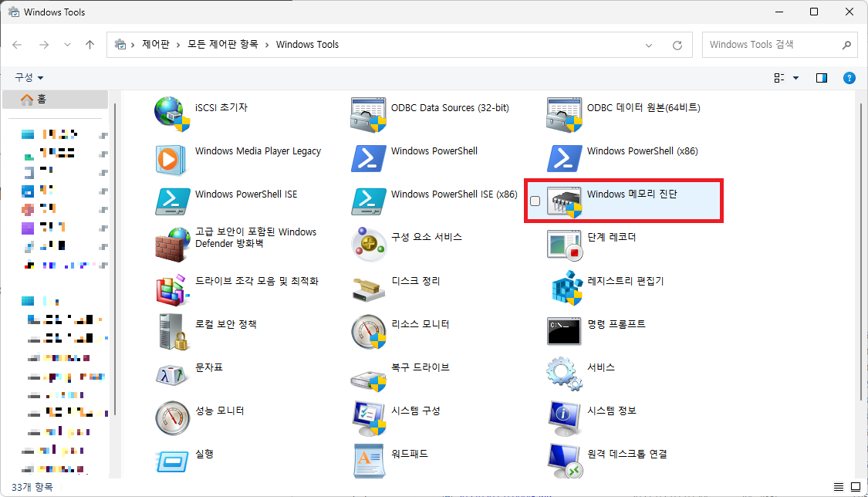Click the 제어판 breadcrumb
This screenshot has width=868, height=497.
(156, 44)
